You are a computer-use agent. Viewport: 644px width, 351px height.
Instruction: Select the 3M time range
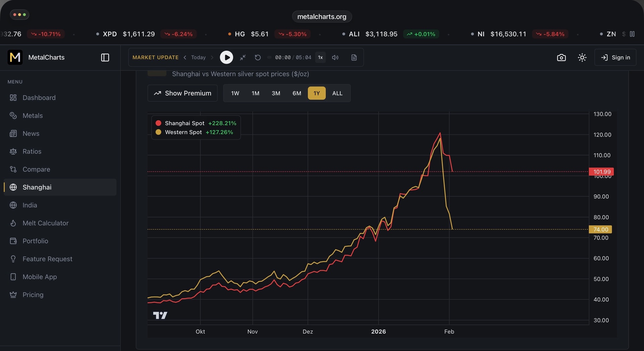pos(276,93)
